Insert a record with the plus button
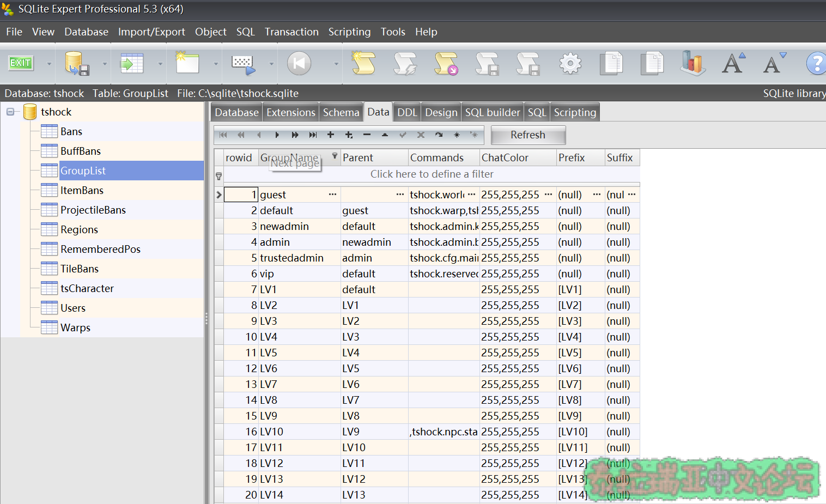Screen dimensions: 826x504 (x=331, y=135)
